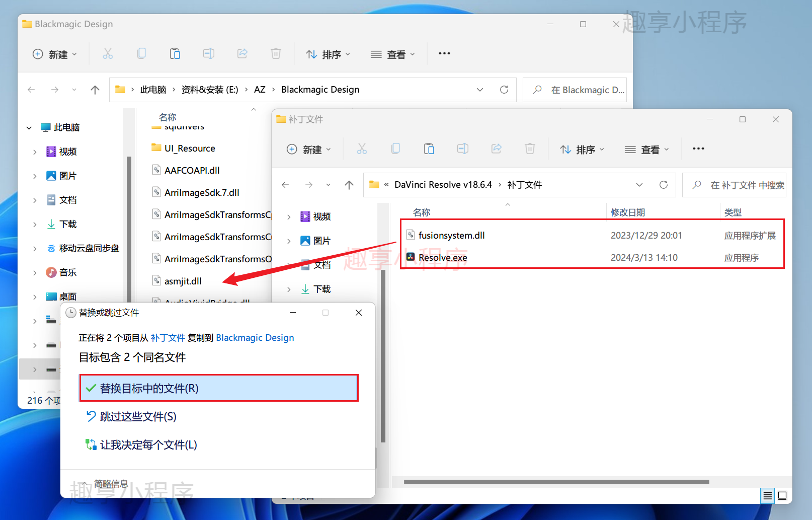The height and width of the screenshot is (520, 812).
Task: Switch 补丁文件 window to large icons view
Action: click(782, 496)
